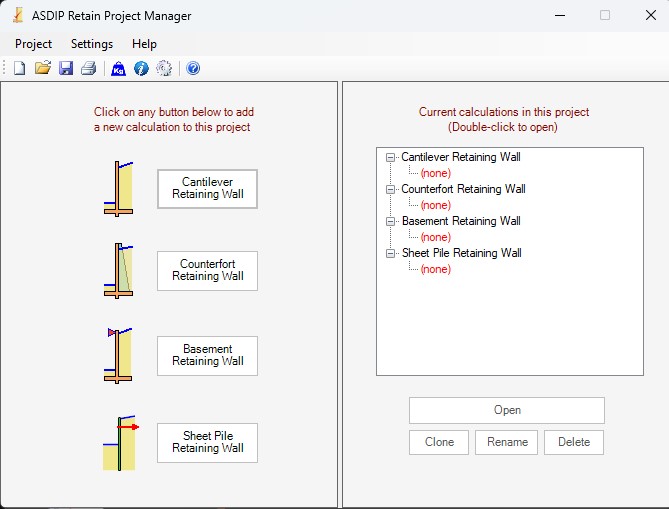Open the Settings menu

(x=92, y=44)
